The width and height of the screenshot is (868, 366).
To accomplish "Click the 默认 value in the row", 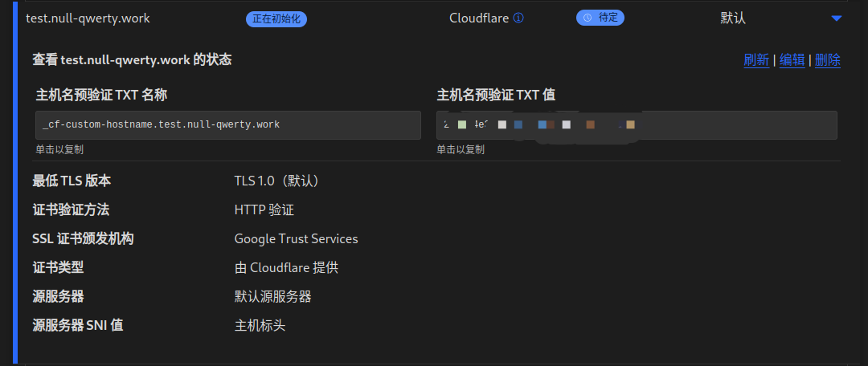I will pyautogui.click(x=733, y=18).
